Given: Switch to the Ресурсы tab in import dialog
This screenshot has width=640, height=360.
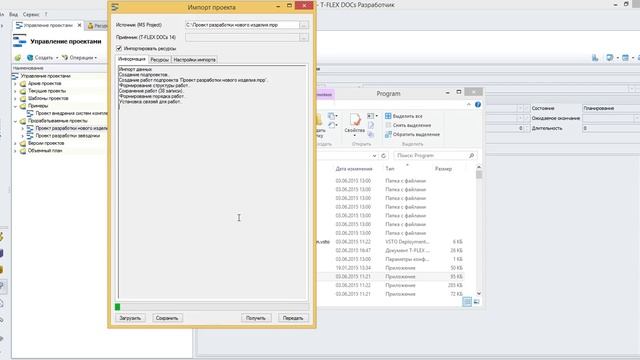Looking at the screenshot, I should 159,60.
